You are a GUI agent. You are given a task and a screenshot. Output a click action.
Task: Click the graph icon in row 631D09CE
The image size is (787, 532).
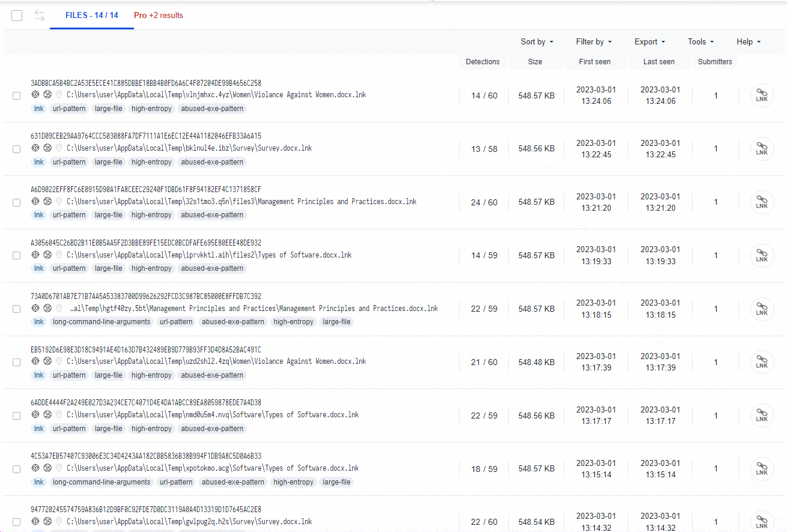pyautogui.click(x=47, y=148)
